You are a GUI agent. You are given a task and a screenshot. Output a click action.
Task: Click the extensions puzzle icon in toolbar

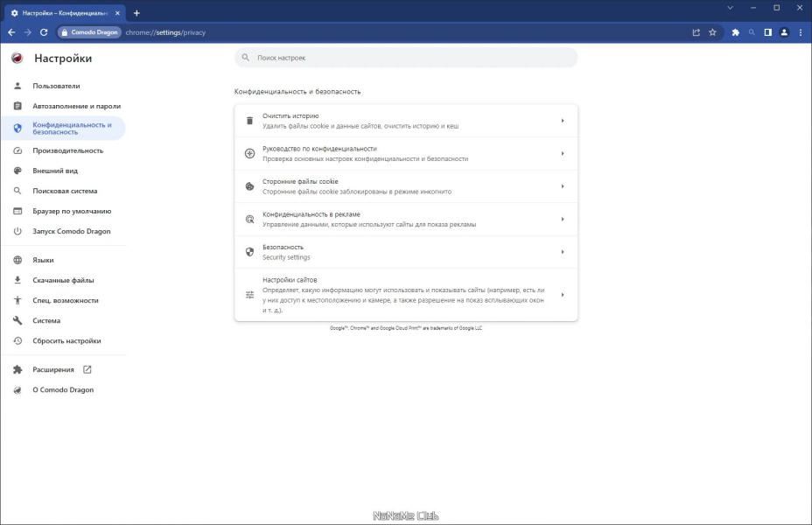coord(735,32)
